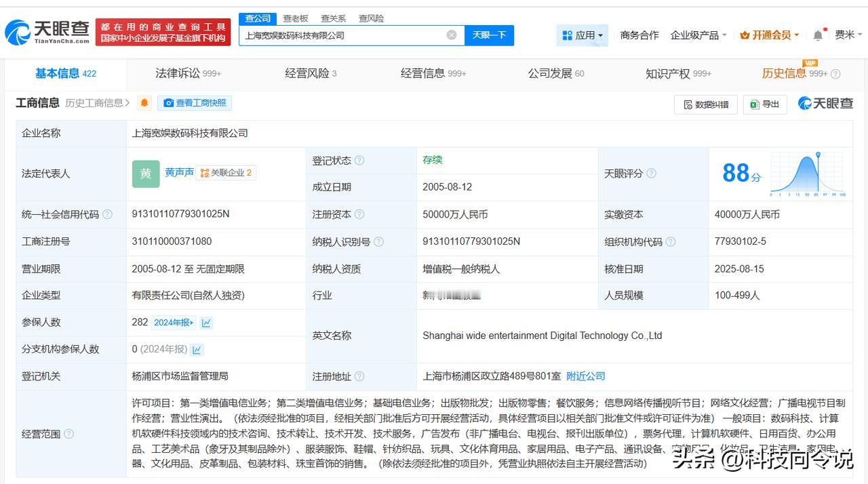Select the 成立日期 value 2005-08-12
868x484 pixels.
(x=447, y=187)
